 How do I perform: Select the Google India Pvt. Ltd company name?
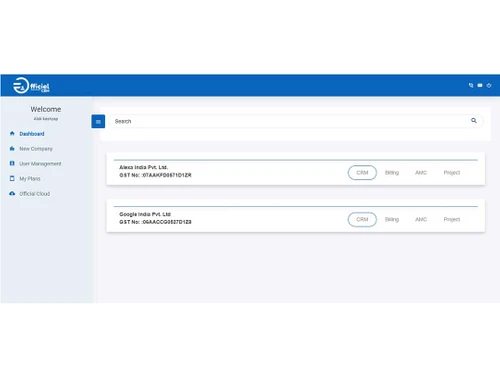145,214
